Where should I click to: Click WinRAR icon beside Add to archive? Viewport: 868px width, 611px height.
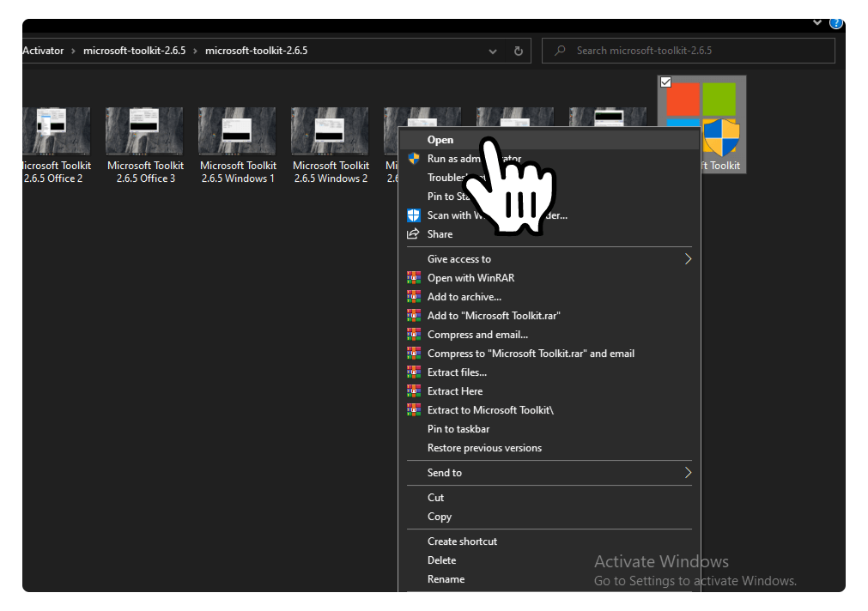[414, 297]
